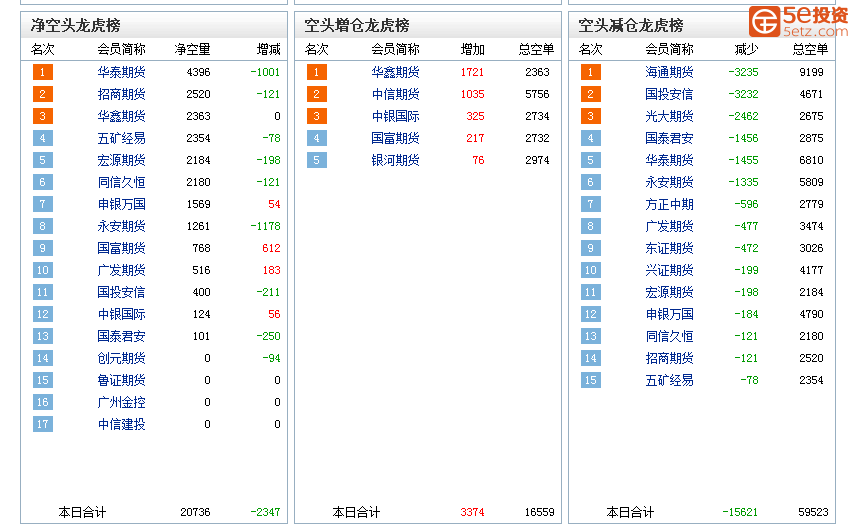Select the total short value 5756
Viewport: 856px width, 529px height.
click(x=537, y=94)
